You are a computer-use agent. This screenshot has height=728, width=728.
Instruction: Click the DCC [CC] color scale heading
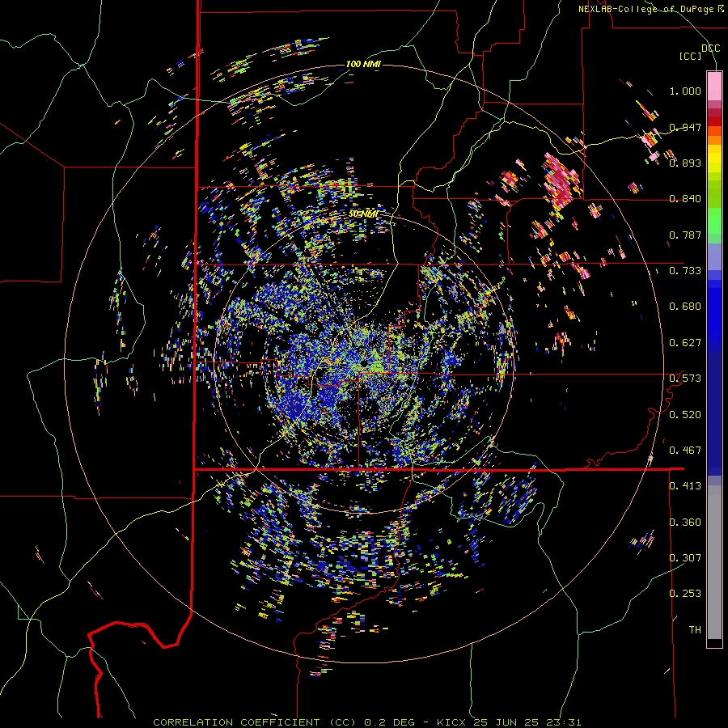click(x=699, y=52)
